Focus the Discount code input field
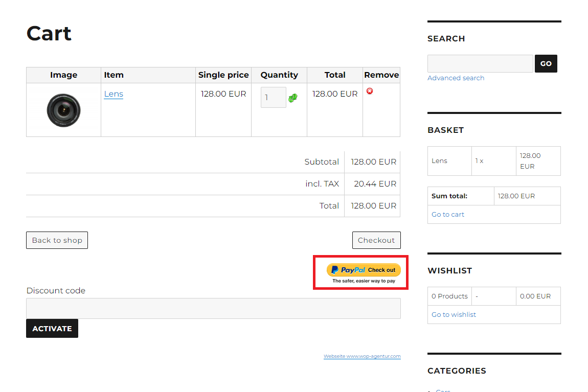Image resolution: width=588 pixels, height=392 pixels. pos(213,308)
